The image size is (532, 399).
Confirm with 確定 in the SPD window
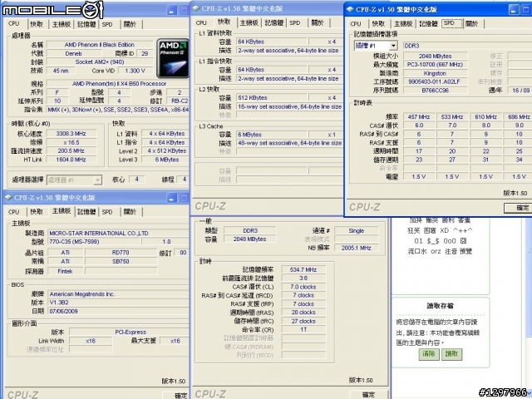coord(519,208)
